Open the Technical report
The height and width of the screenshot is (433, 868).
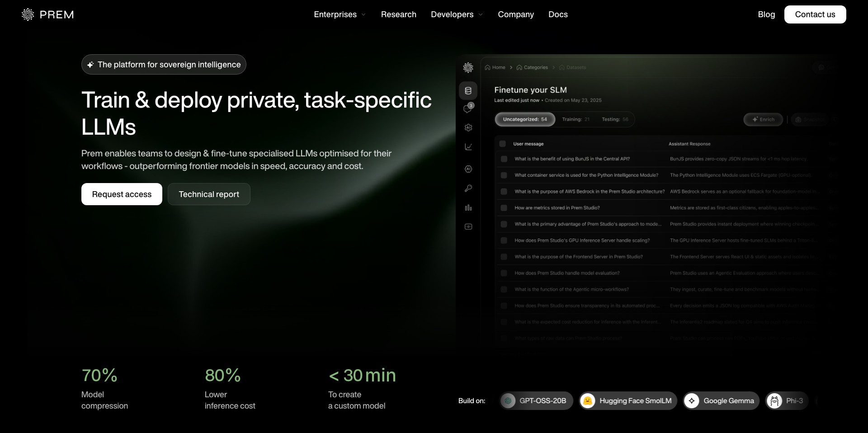[209, 194]
